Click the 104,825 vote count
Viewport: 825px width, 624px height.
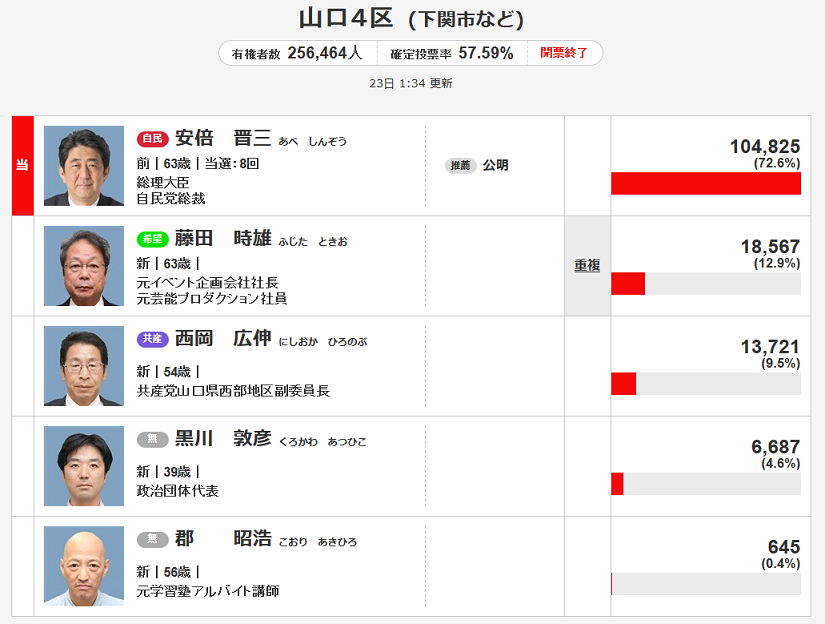(764, 147)
